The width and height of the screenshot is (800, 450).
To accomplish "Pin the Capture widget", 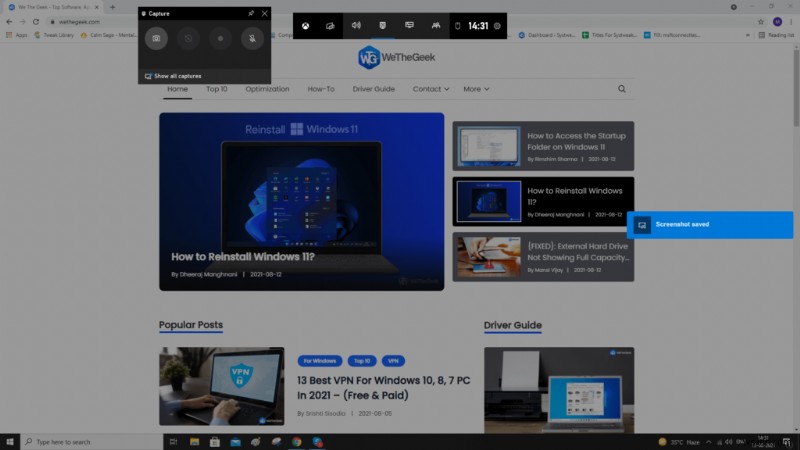I will point(251,13).
